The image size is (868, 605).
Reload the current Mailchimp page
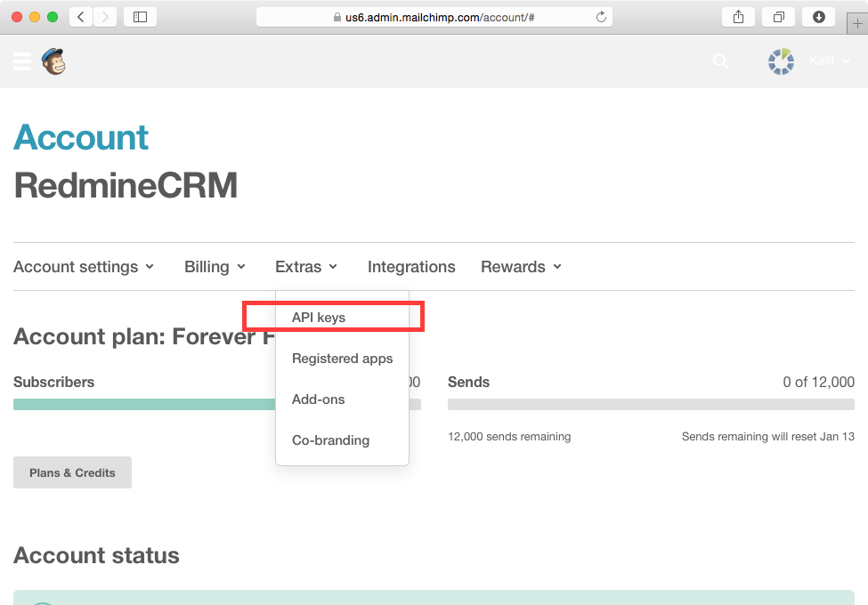click(x=601, y=15)
